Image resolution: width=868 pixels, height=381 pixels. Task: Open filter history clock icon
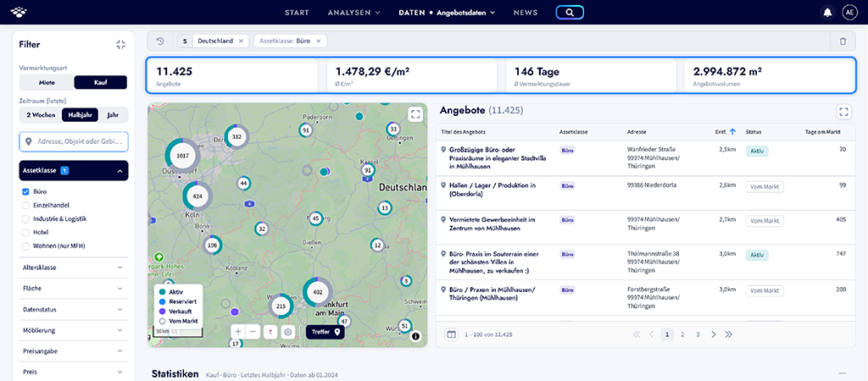coord(160,41)
